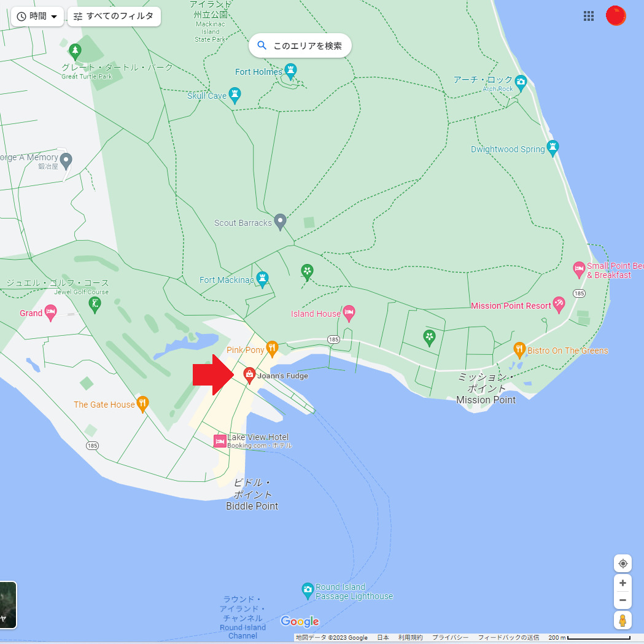Open すべてのフィルタ all filters button
Image resolution: width=644 pixels, height=644 pixels.
point(114,17)
